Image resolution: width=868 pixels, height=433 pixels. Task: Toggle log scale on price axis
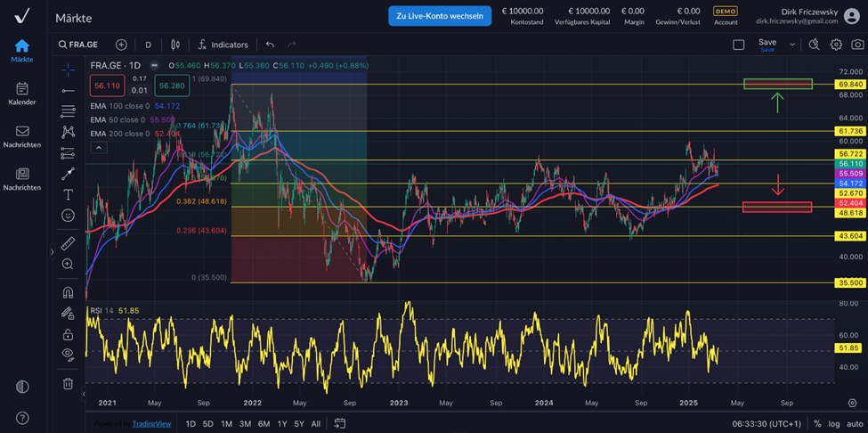[835, 424]
